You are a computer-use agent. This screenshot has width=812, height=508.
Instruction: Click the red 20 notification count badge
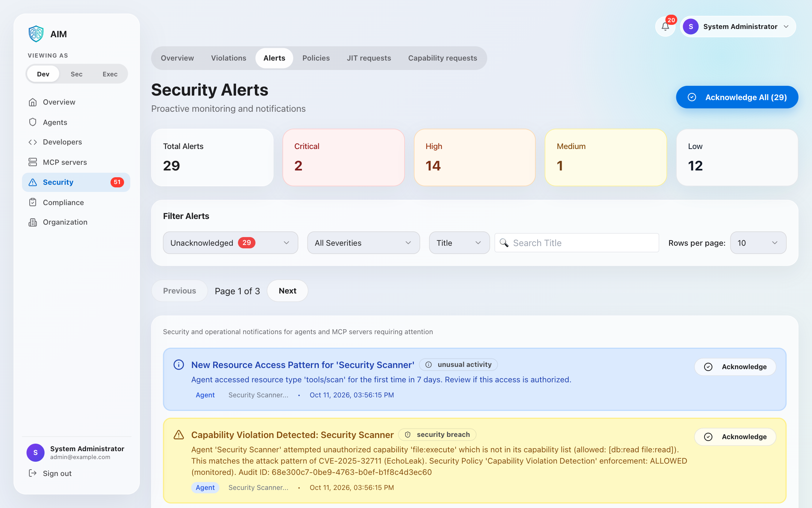[x=671, y=20]
